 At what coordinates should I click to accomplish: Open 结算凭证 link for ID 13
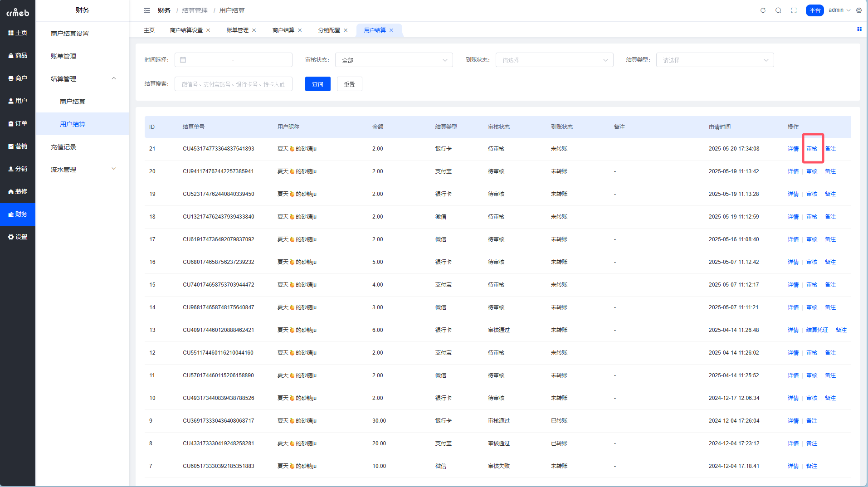pyautogui.click(x=817, y=330)
